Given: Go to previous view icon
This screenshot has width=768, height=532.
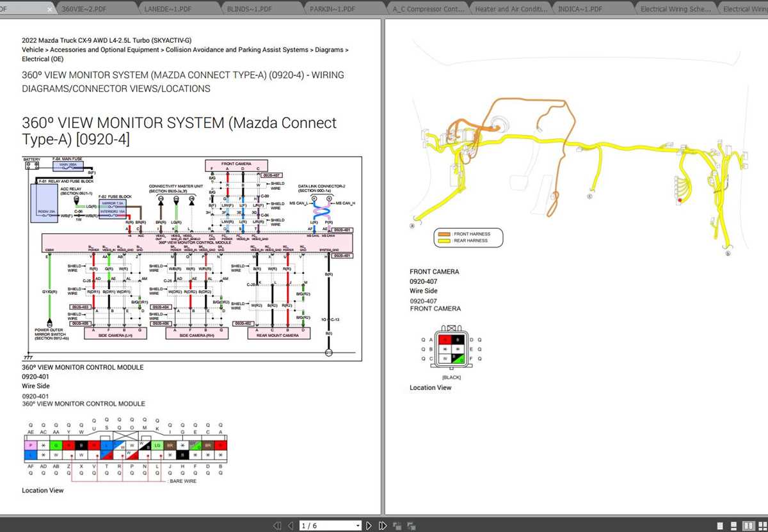Looking at the screenshot, I should [397, 526].
